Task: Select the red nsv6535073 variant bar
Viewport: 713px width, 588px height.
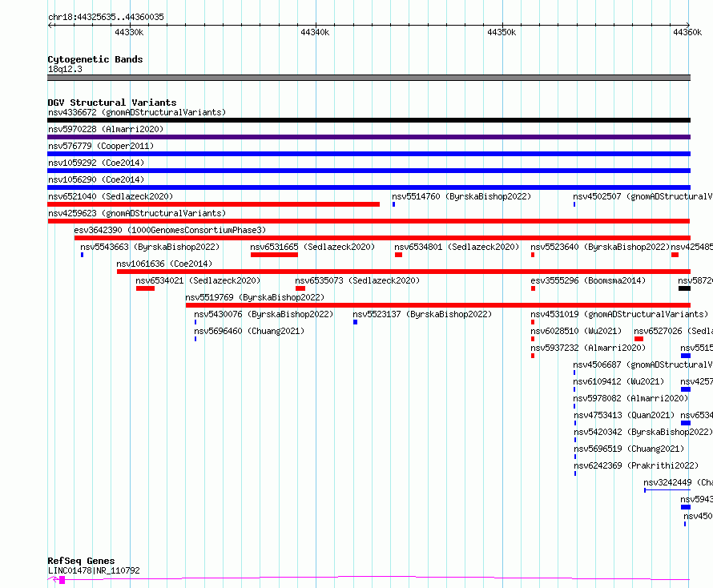Action: click(300, 288)
